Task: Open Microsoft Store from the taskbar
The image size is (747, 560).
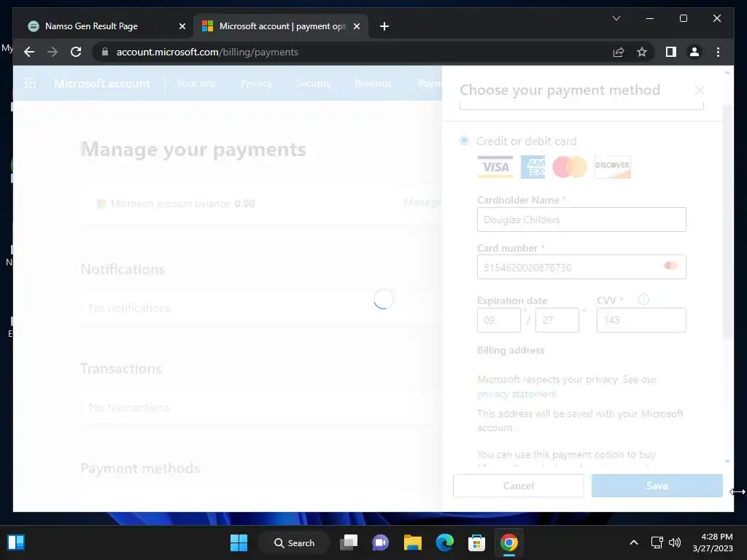Action: [476, 542]
